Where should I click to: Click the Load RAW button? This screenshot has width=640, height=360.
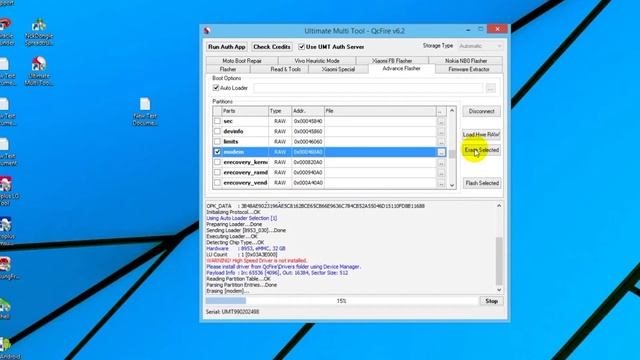(482, 134)
